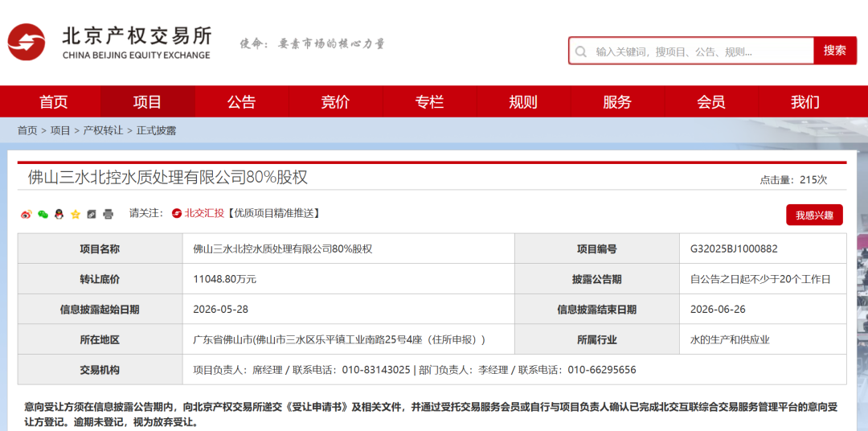
Task: Click the end date 2026-06-26
Action: (x=718, y=309)
